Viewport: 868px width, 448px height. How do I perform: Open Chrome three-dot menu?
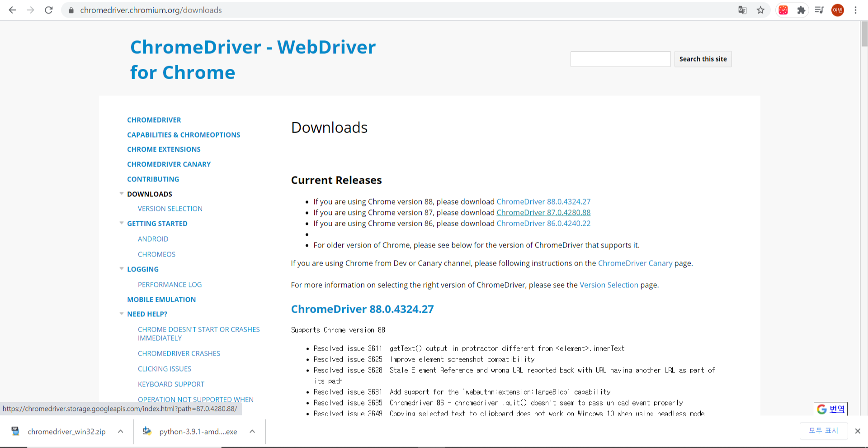[855, 10]
